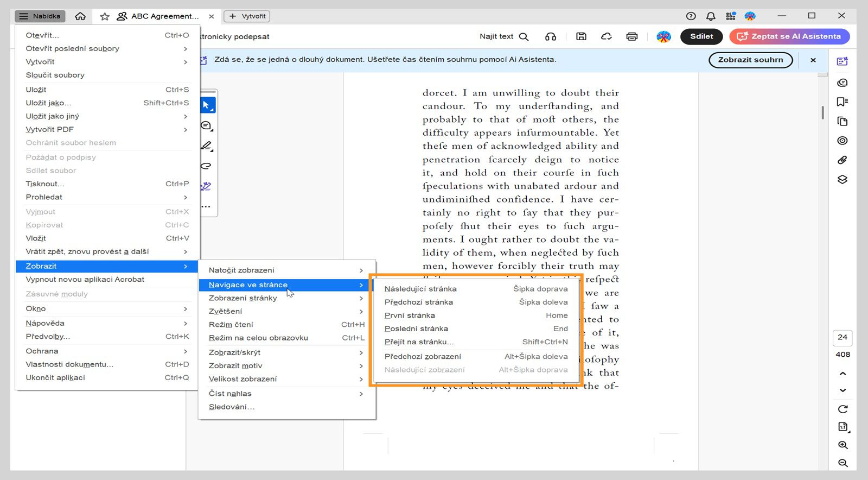This screenshot has height=480, width=868.
Task: Close the ABC Agreement tab
Action: [212, 16]
